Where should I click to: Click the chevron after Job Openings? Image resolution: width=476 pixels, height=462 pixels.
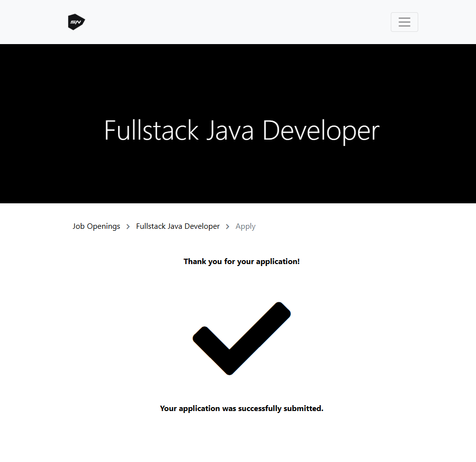128,226
